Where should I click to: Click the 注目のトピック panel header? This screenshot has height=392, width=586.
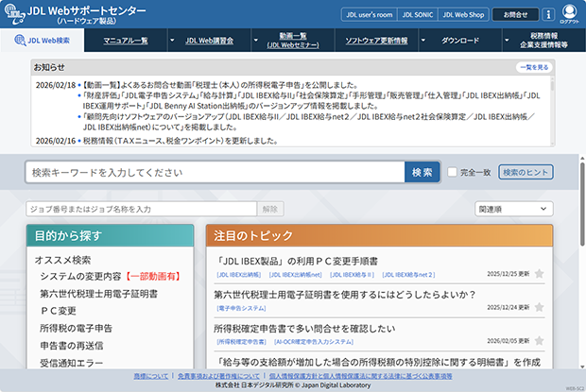(379, 235)
